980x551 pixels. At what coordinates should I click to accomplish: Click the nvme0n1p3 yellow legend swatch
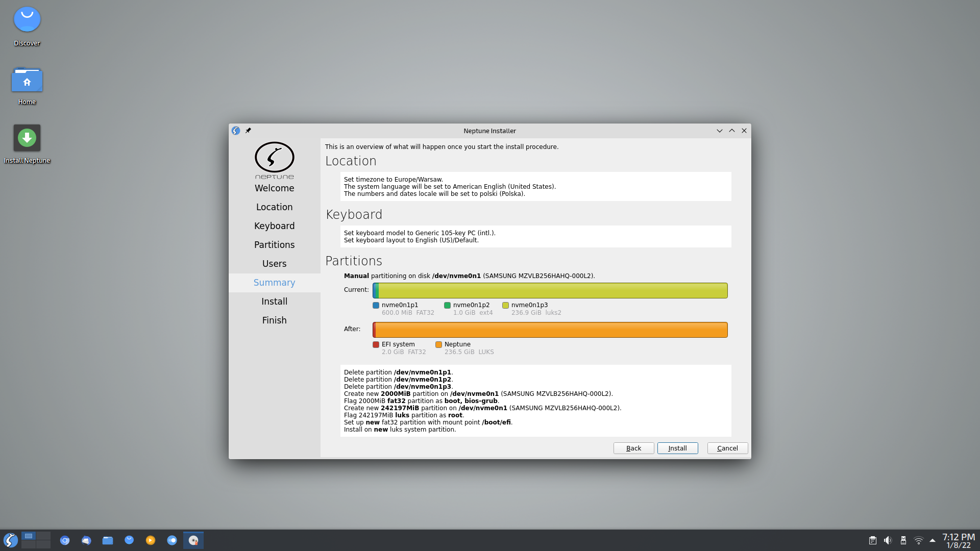[506, 305]
